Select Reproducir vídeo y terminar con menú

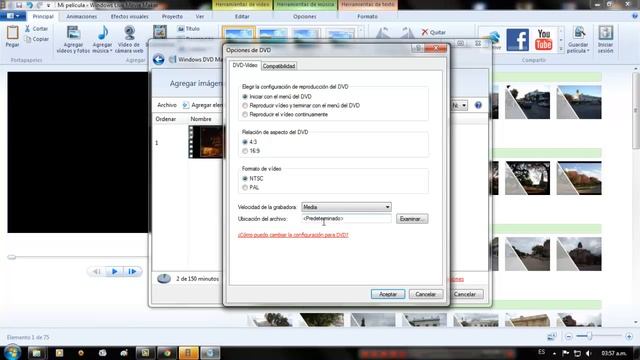pos(245,106)
